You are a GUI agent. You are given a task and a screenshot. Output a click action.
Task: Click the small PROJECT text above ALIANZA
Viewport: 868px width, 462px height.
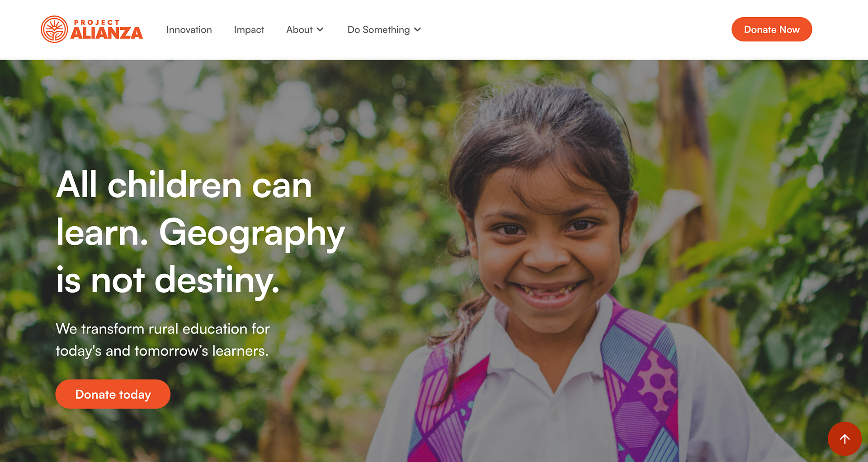(97, 22)
